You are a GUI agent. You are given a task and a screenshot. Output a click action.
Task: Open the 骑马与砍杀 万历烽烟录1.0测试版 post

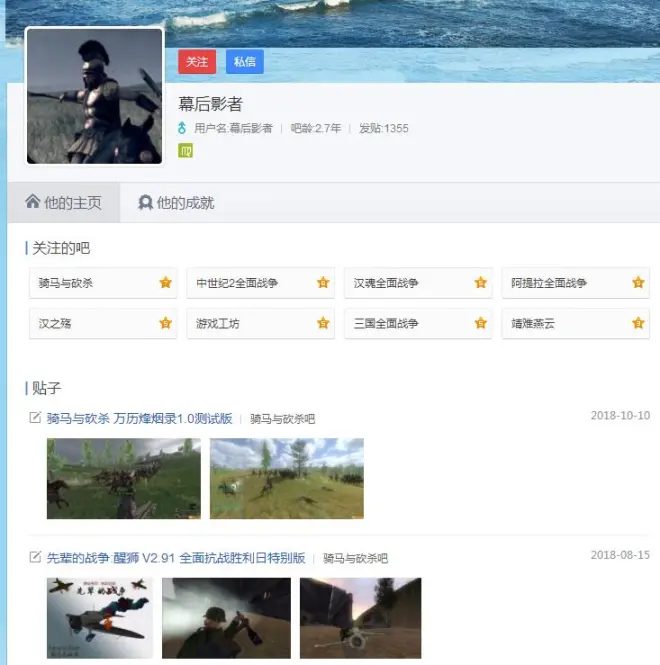click(139, 418)
